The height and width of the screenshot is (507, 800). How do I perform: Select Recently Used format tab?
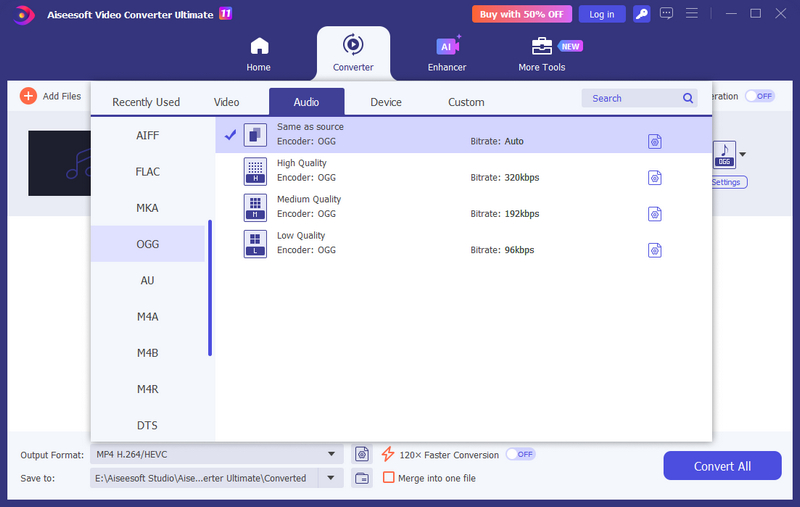[146, 102]
